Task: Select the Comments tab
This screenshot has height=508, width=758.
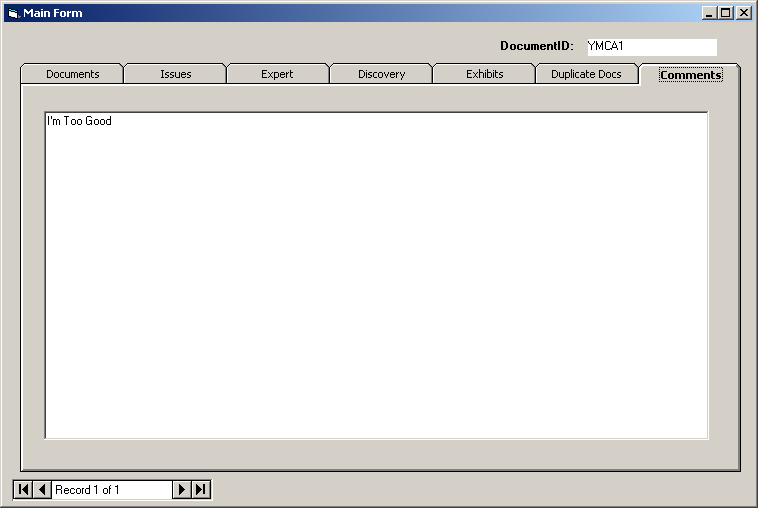Action: tap(690, 75)
